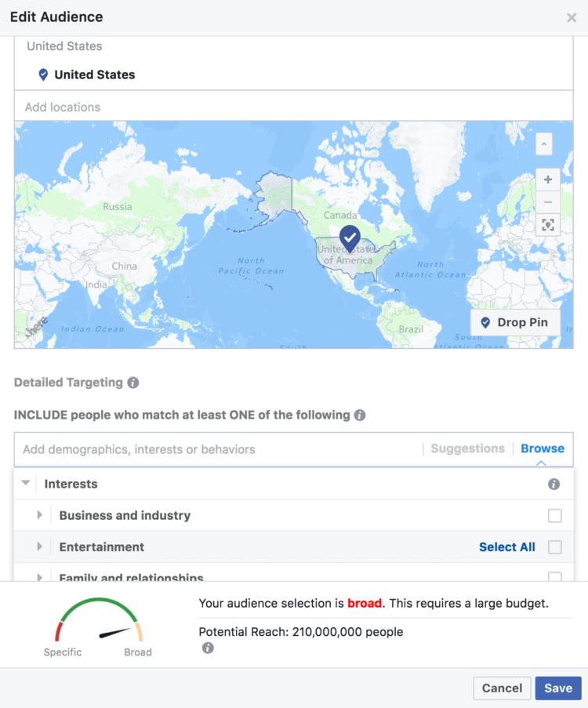This screenshot has height=708, width=588.
Task: Collapse the map using the up caret button
Action: point(544,144)
